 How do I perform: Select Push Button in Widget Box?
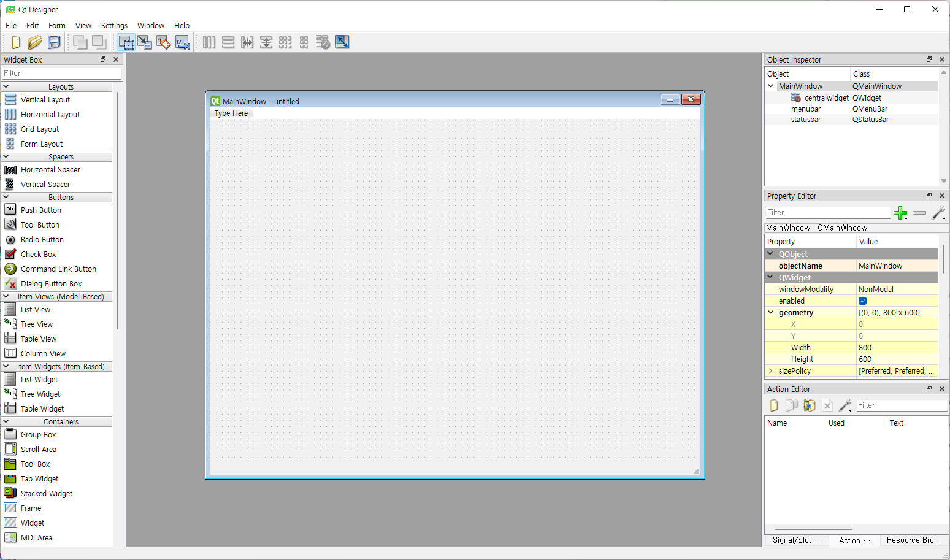[41, 210]
